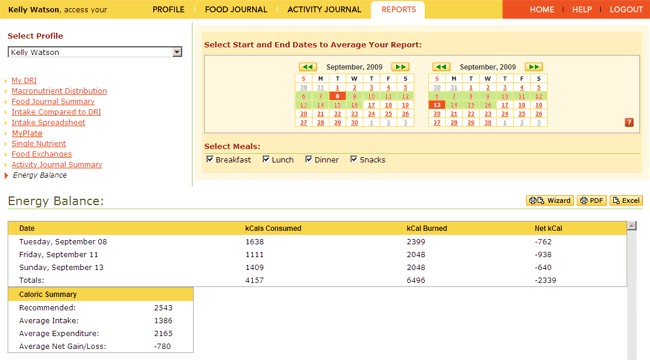Click the Average Net Gain/Loss value -780
650x360 pixels.
click(x=162, y=346)
